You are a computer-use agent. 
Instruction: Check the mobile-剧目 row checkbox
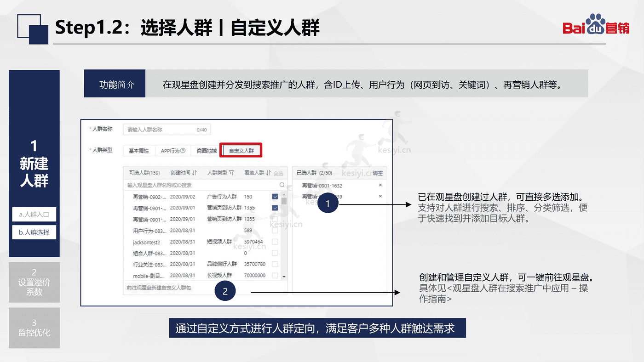pos(275,276)
